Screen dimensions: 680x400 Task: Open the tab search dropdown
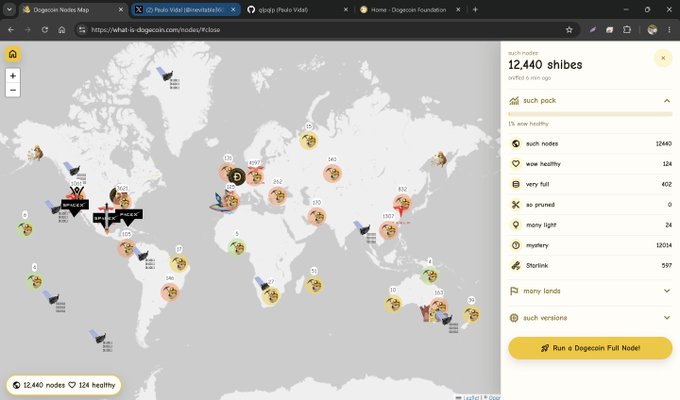pos(9,10)
